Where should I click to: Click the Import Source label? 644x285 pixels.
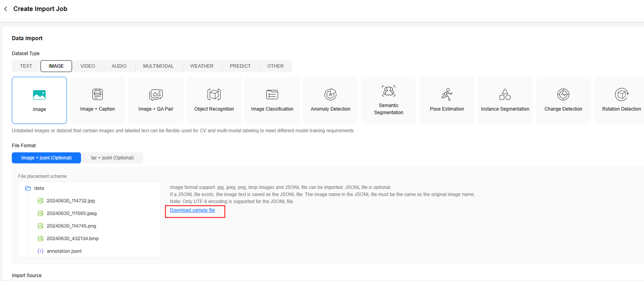click(x=26, y=276)
